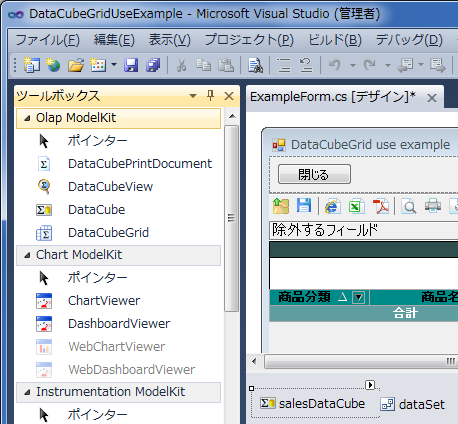Collapse the Chart ModelKit group
This screenshot has width=458, height=424.
[x=28, y=255]
